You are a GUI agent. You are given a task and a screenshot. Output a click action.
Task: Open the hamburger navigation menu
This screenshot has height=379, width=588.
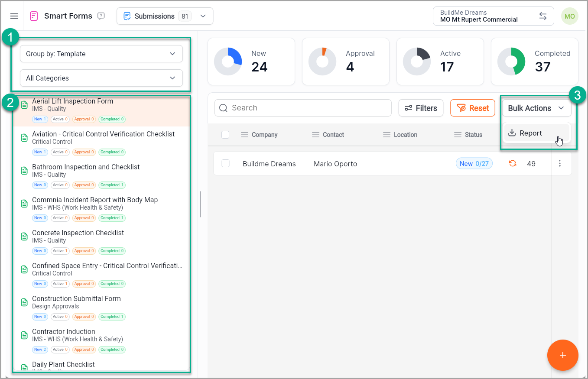coord(14,16)
